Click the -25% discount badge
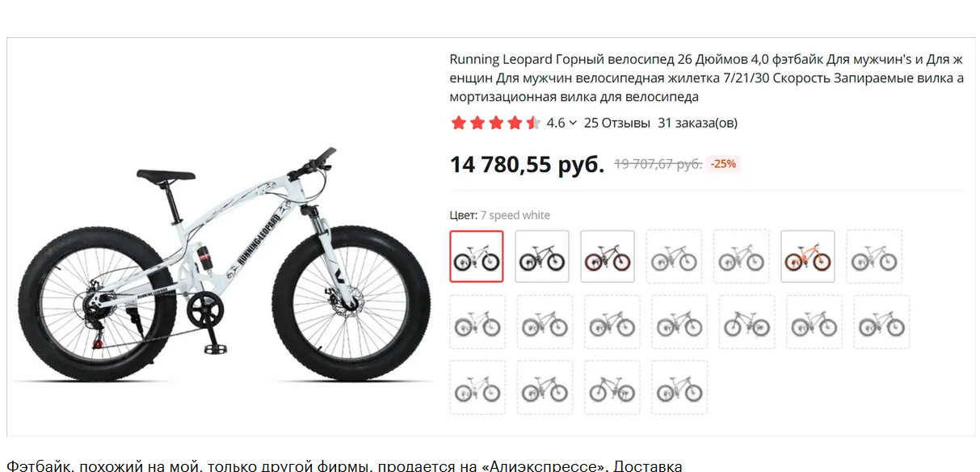The width and height of the screenshot is (980, 472). (x=723, y=163)
